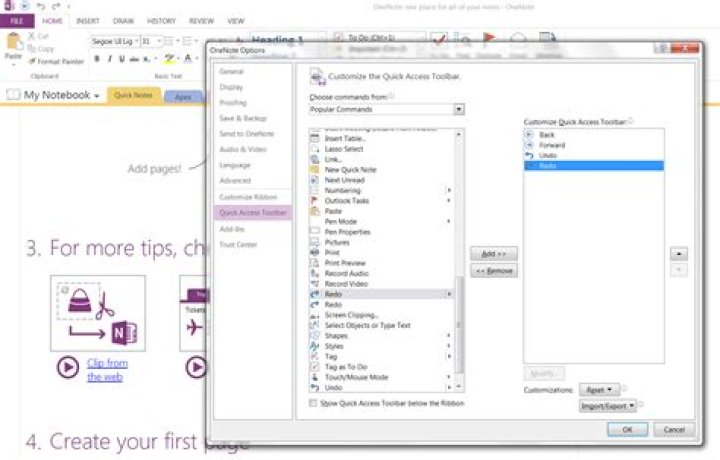Click the clip-from-web thumbnail with purse image
Viewport: 720px width, 460px height.
(x=98, y=313)
